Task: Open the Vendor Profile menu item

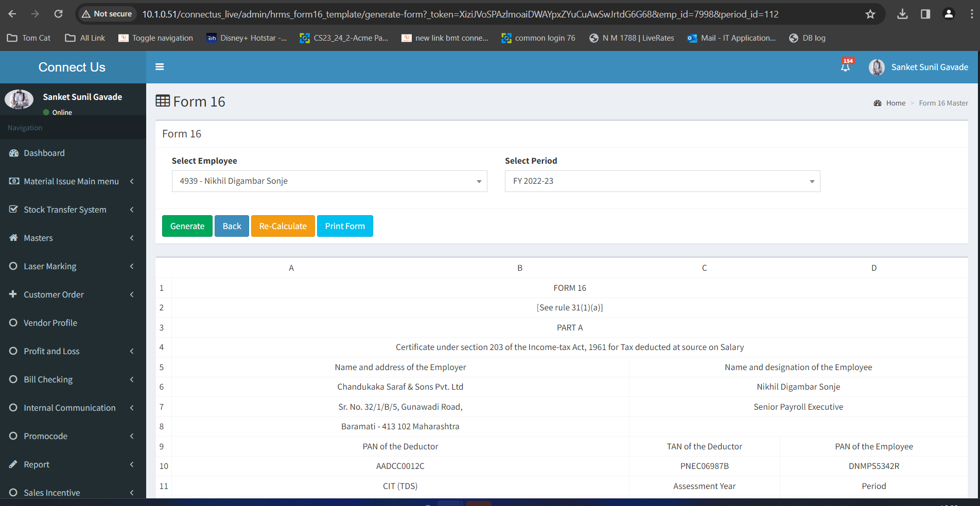Action: (73, 323)
